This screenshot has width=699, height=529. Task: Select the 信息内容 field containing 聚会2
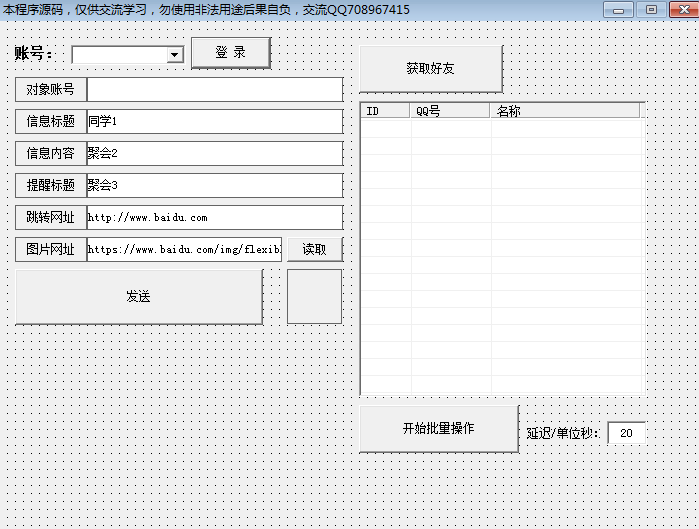[x=214, y=154]
